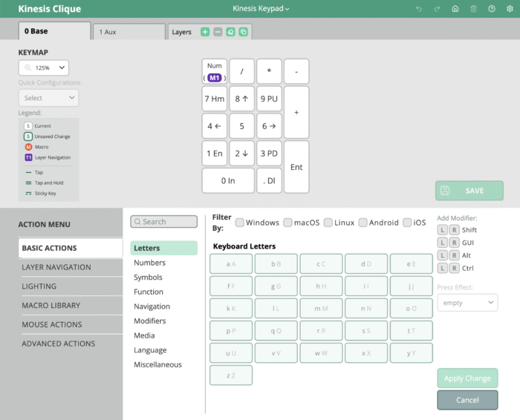Enable the macOS filter checkbox

[288, 223]
